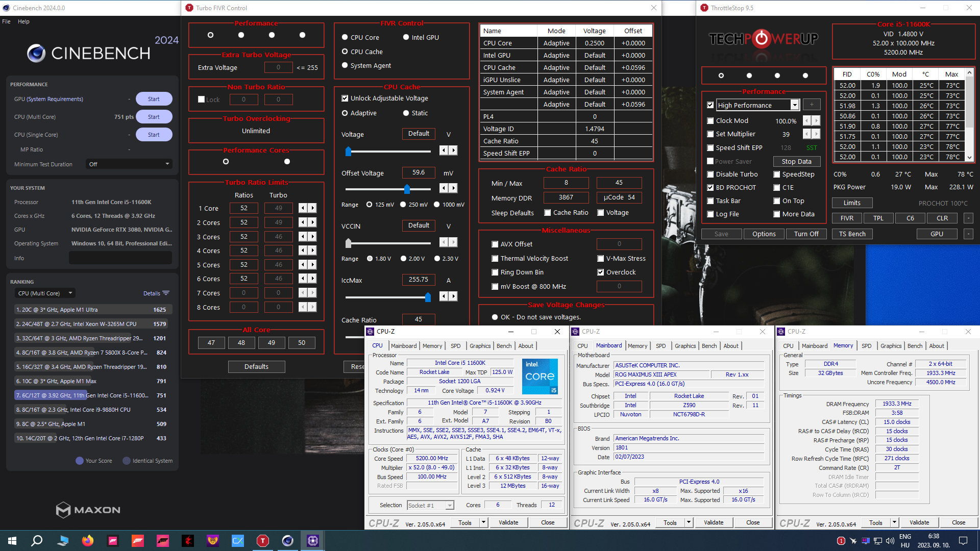Open the This PC taskbar icon
This screenshot has width=980, height=551.
63,540
